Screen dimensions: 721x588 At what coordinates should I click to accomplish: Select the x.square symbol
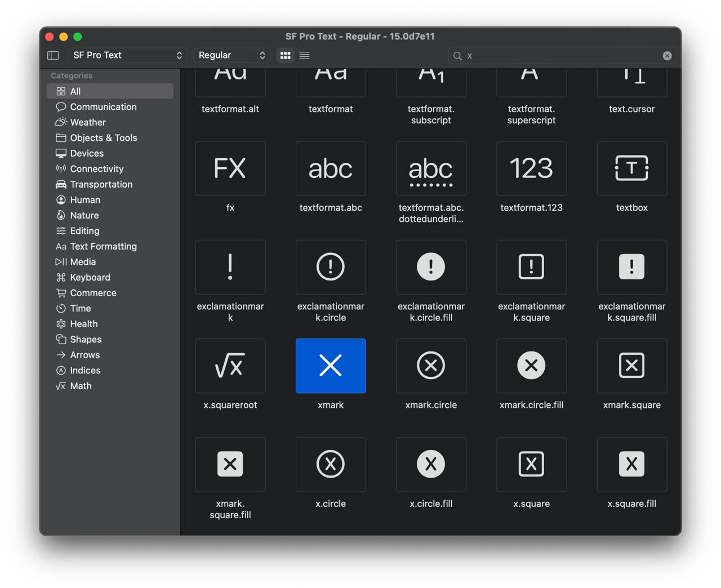(531, 465)
